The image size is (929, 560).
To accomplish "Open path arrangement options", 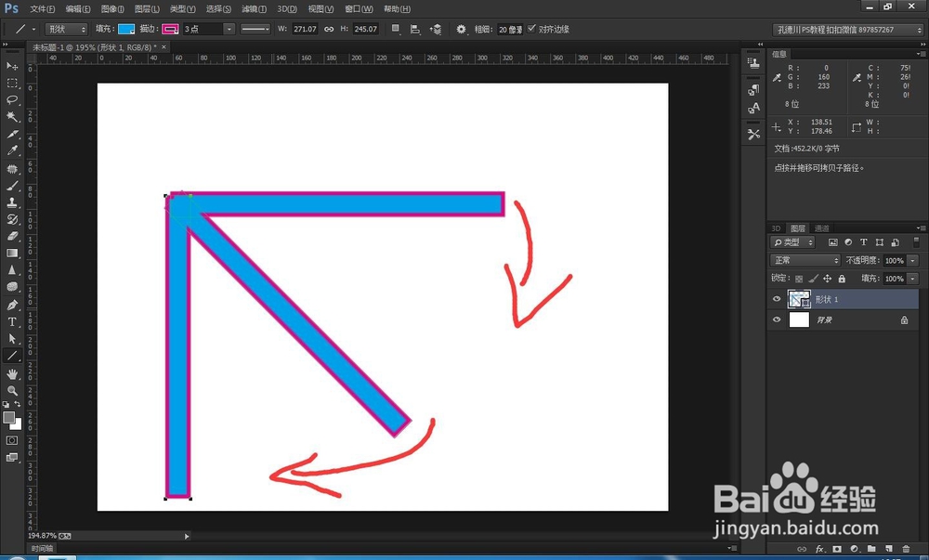I will pos(436,29).
